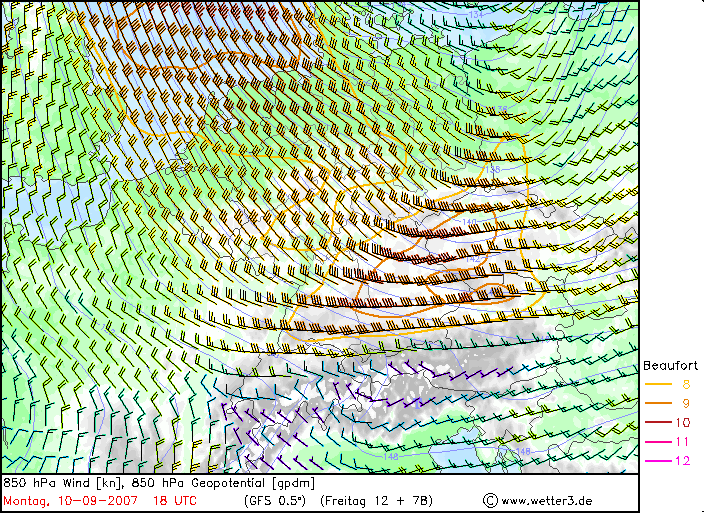The width and height of the screenshot is (704, 513).
Task: Open the www.wetter3.de link
Action: 546,500
